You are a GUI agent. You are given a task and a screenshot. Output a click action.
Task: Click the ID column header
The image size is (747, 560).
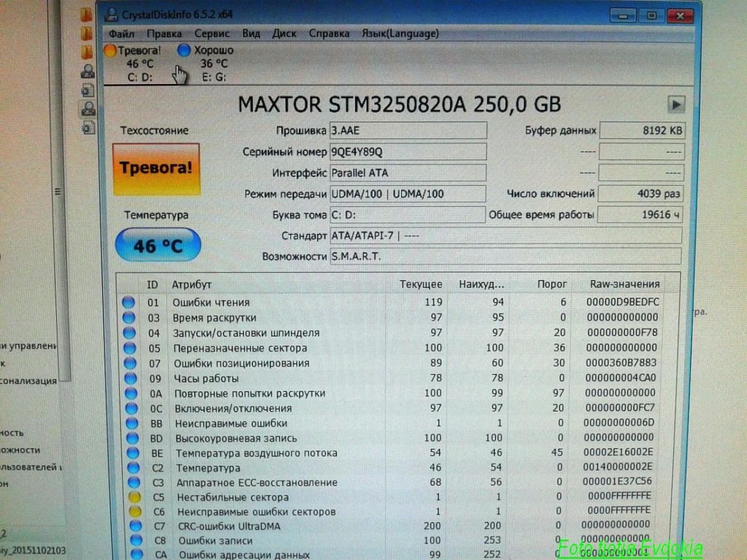tap(153, 284)
